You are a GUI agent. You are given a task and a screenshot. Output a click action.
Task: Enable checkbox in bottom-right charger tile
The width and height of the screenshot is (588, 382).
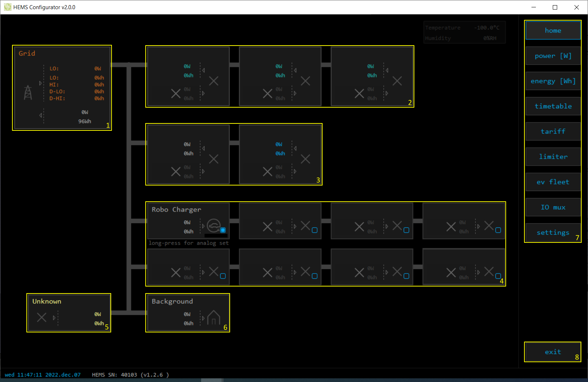point(498,276)
